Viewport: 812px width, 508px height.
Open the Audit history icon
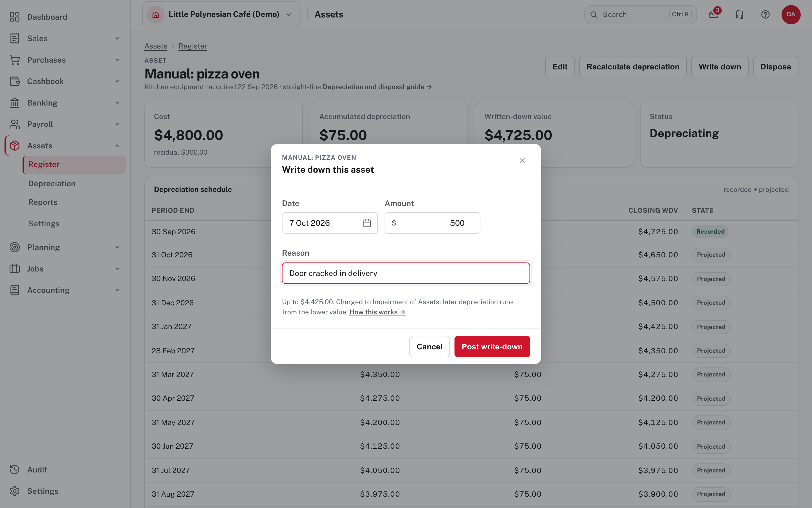tap(14, 470)
